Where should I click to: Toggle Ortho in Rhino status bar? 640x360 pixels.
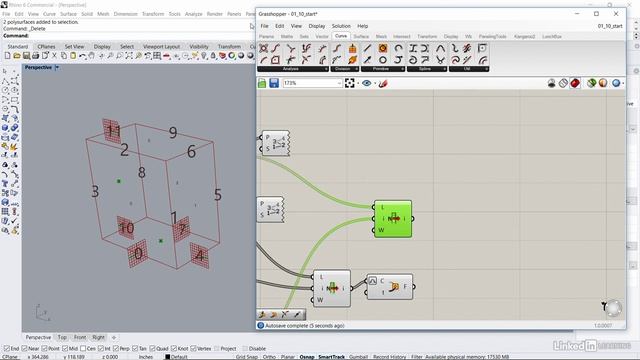pos(269,357)
